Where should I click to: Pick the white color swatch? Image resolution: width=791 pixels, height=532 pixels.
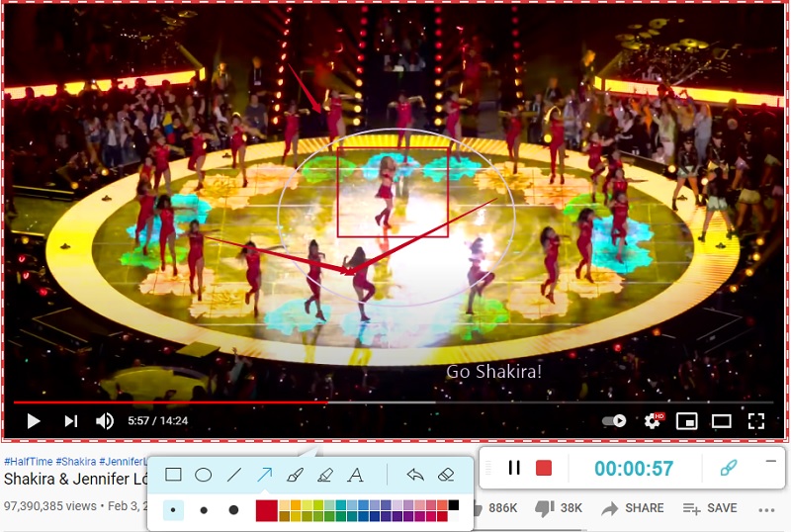pyautogui.click(x=454, y=516)
